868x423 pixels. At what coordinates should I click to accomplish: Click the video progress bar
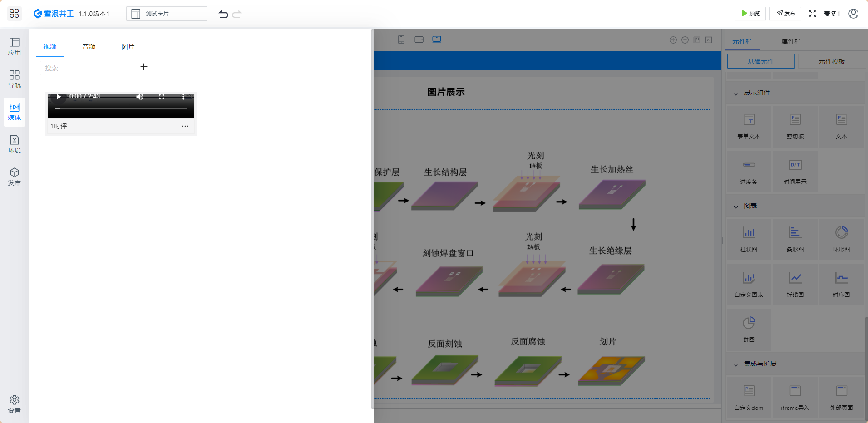coord(121,108)
